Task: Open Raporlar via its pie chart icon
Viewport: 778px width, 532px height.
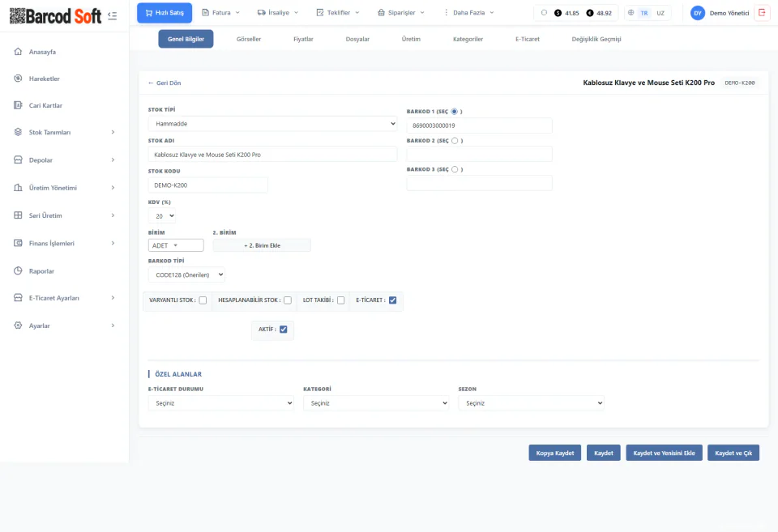Action: [x=18, y=270]
